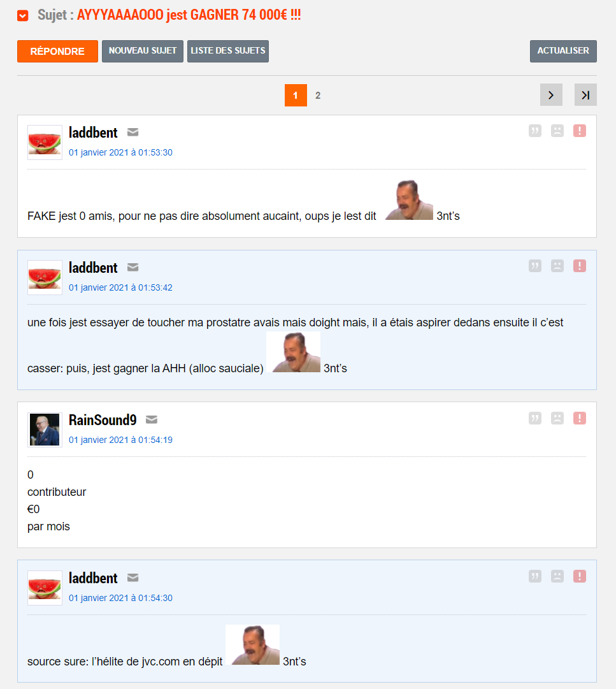Blacklist author via sad-face icon on first post
616x689 pixels.
pyautogui.click(x=557, y=131)
